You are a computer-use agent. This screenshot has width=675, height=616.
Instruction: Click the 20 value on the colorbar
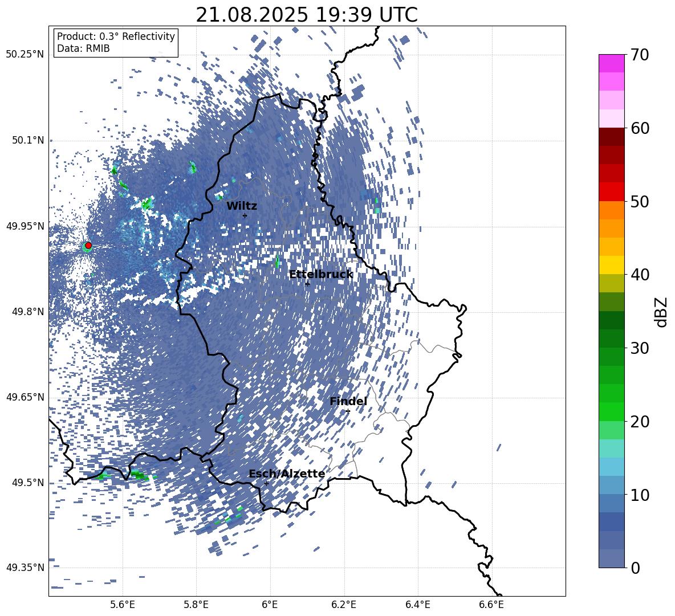point(640,421)
